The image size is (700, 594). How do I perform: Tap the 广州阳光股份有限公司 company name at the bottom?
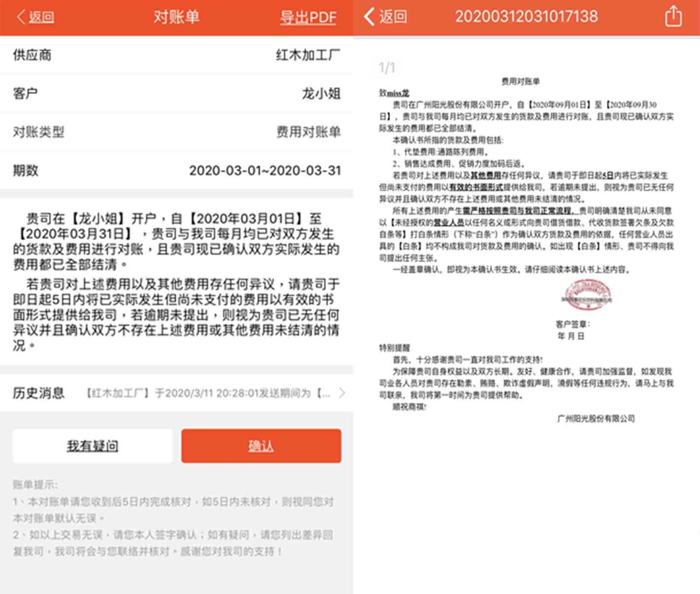coord(596,419)
